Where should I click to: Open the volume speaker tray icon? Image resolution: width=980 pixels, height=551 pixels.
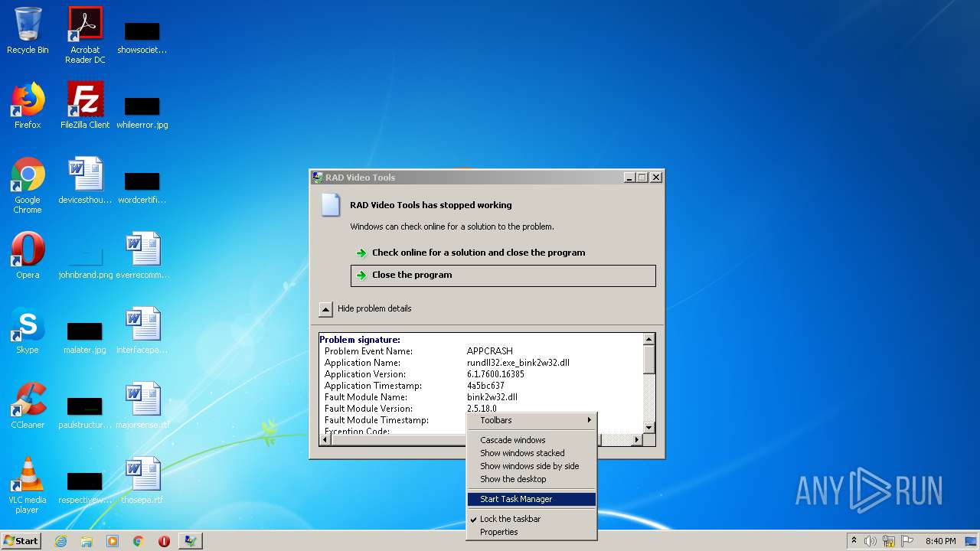click(x=871, y=541)
